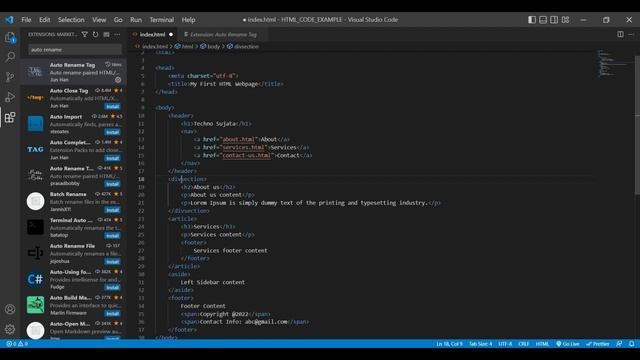Click UTF-8 encoding in status bar
This screenshot has height=360, width=640.
point(505,344)
